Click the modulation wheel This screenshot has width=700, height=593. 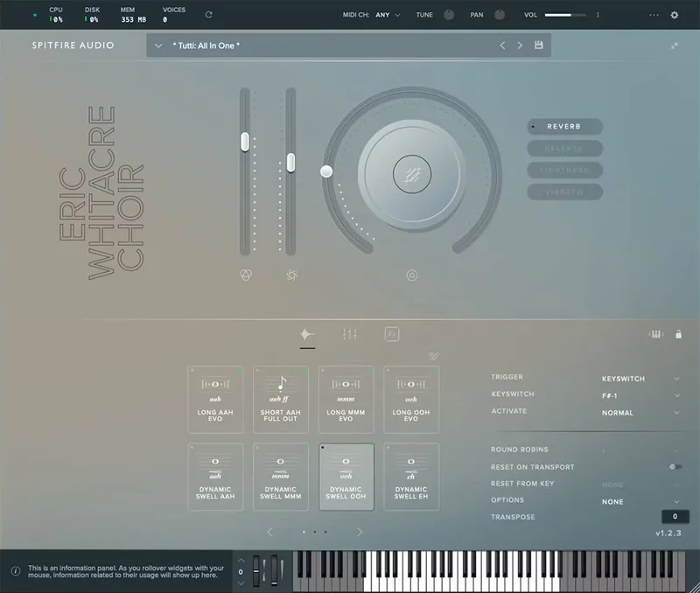(x=274, y=570)
